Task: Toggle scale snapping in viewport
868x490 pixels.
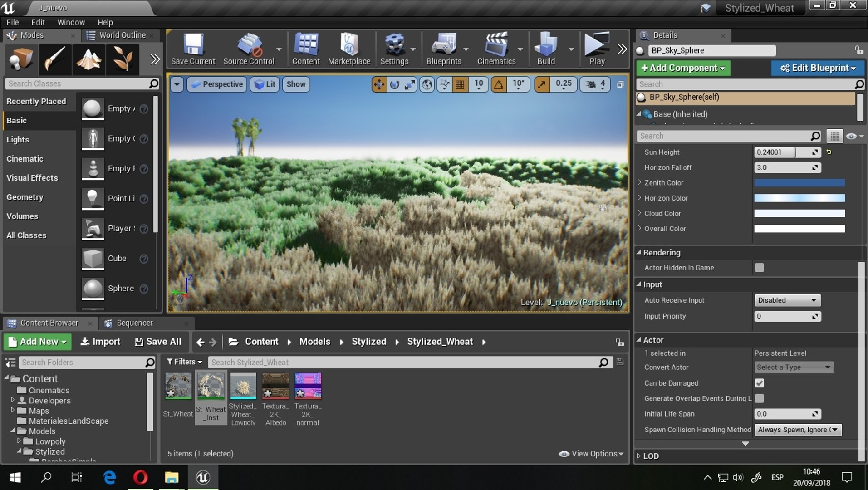Action: 542,84
